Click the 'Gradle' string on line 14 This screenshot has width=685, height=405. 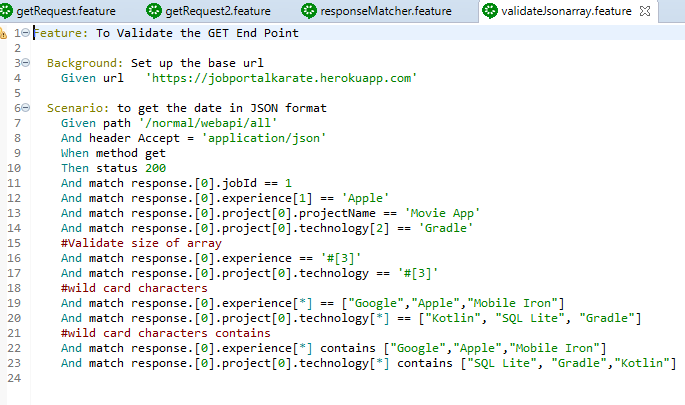446,228
